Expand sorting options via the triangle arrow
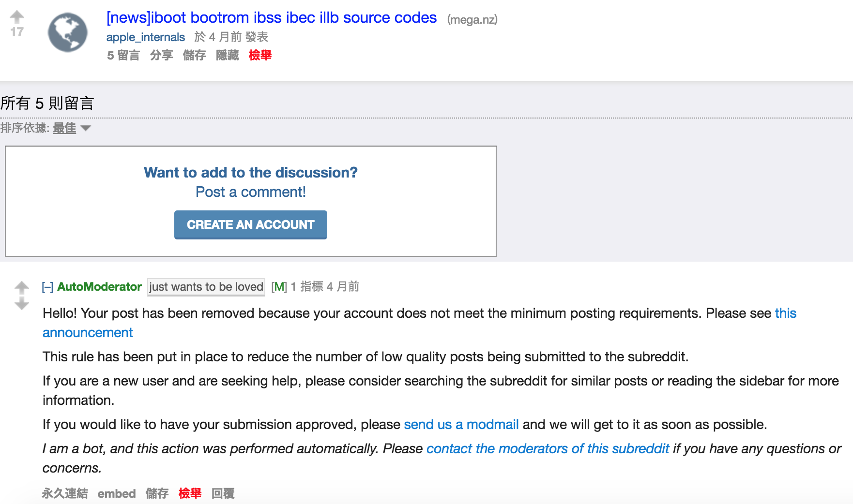The height and width of the screenshot is (504, 853). tap(86, 128)
